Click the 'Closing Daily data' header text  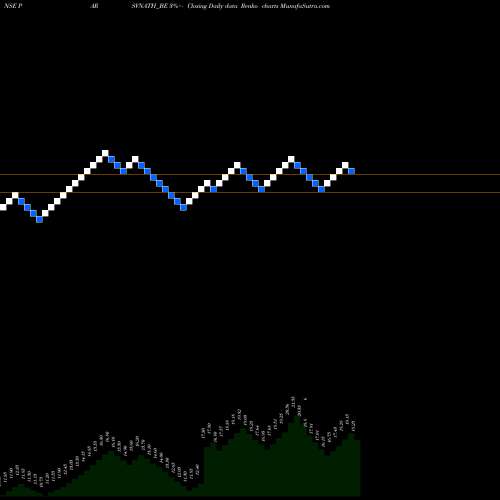212,6
